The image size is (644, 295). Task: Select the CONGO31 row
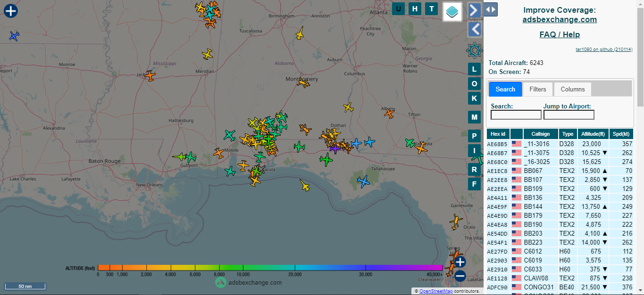[560, 287]
